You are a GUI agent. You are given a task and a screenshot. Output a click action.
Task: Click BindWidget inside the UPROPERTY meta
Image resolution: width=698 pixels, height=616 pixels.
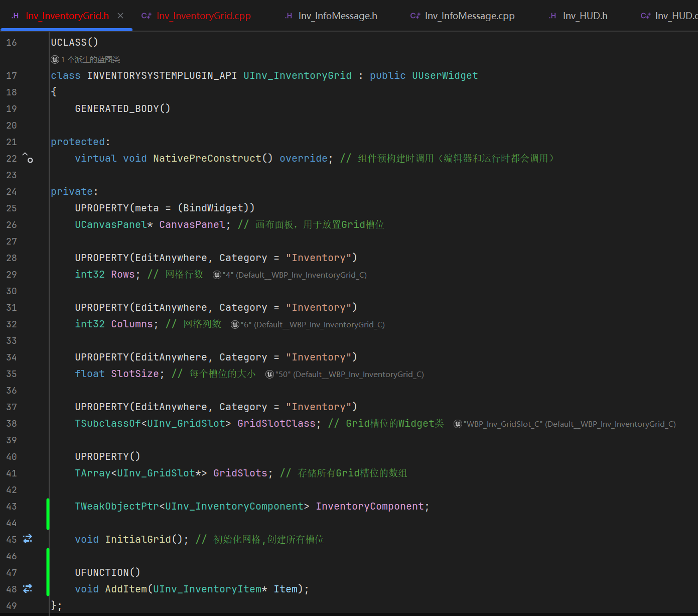pos(213,208)
